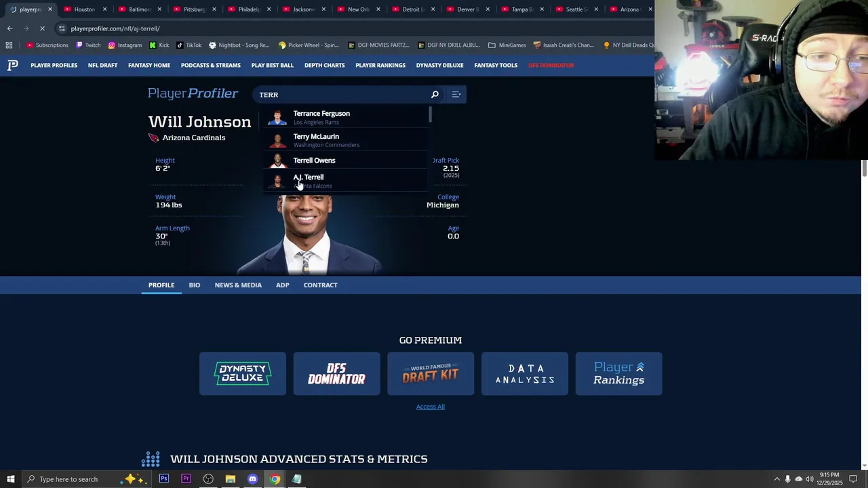Open NFL DRAFT nav menu
The image size is (868, 488).
click(102, 65)
